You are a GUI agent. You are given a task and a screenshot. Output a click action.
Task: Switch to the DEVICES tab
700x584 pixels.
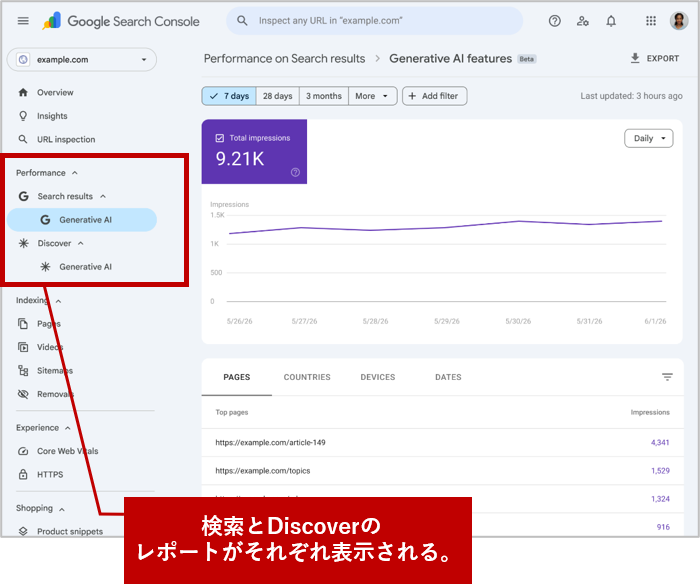(x=378, y=377)
